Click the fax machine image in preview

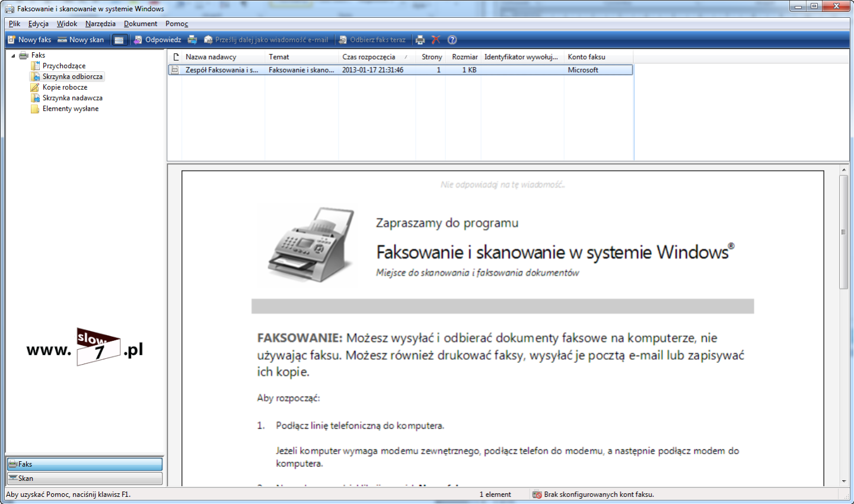pos(312,245)
